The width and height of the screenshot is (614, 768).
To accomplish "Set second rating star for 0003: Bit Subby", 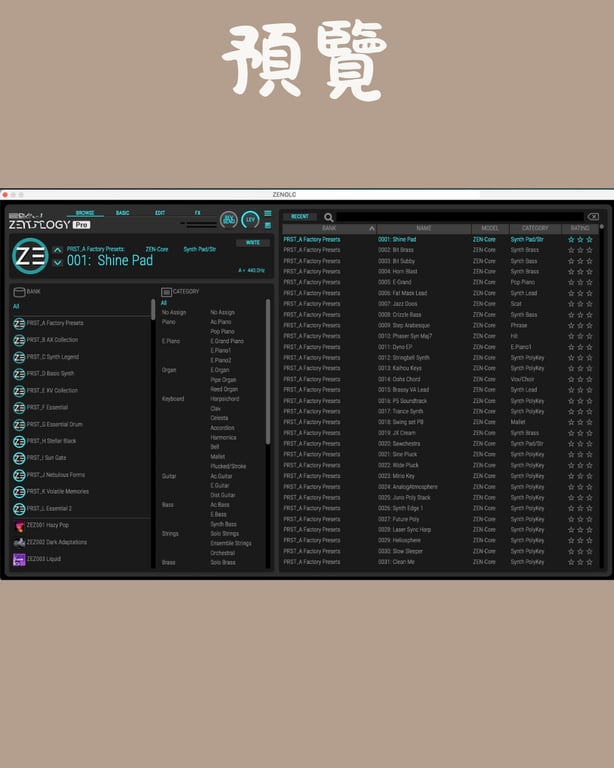I will 580,261.
